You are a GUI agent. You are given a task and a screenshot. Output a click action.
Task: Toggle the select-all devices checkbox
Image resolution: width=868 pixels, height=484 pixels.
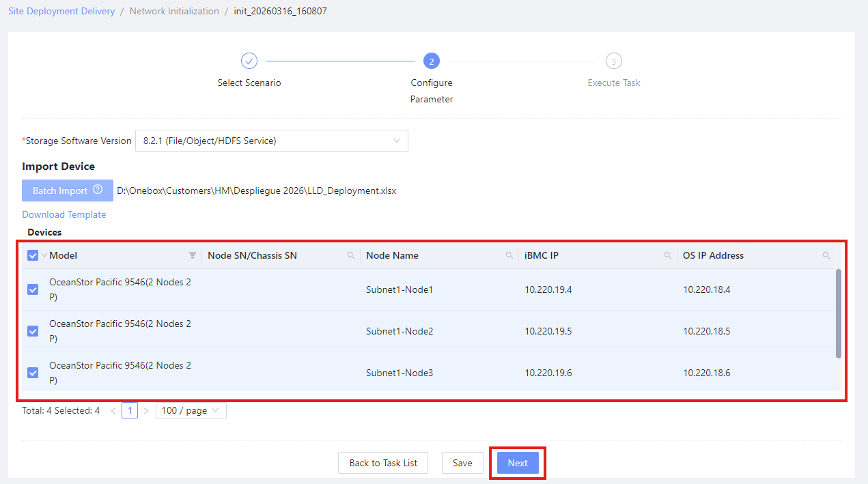(33, 255)
